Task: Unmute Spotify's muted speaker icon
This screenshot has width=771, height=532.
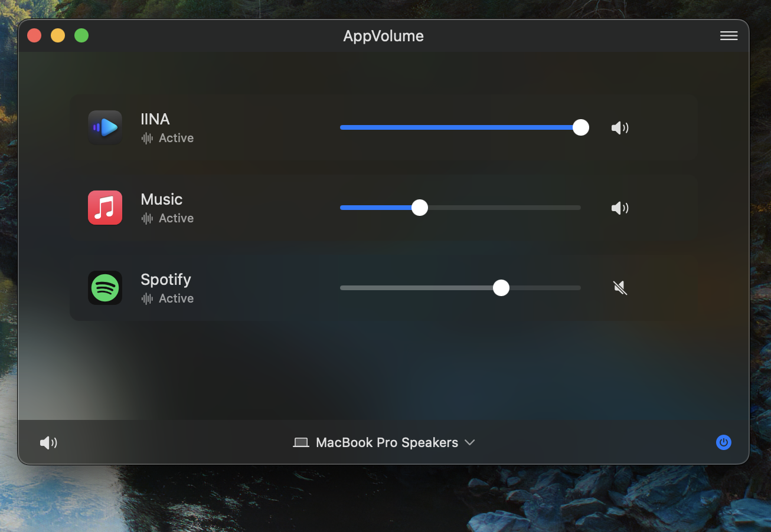Action: (620, 288)
